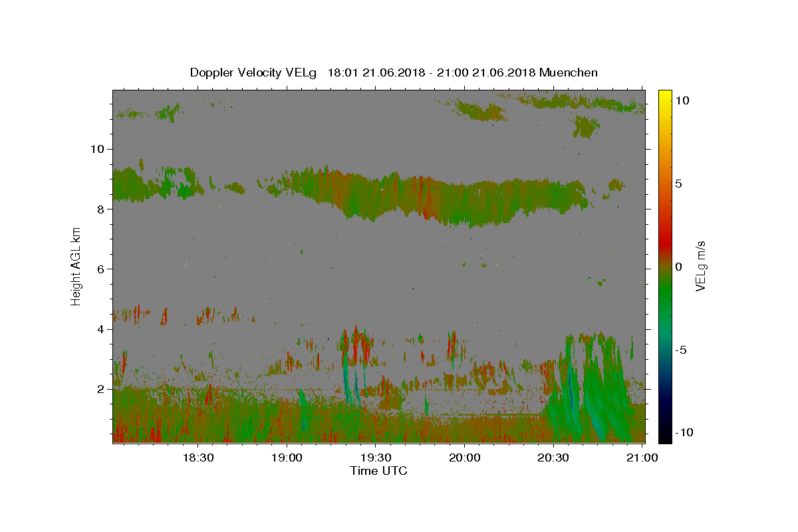The height and width of the screenshot is (532, 798).
Task: Click the 19:30 time tick label
Action: pos(376,458)
